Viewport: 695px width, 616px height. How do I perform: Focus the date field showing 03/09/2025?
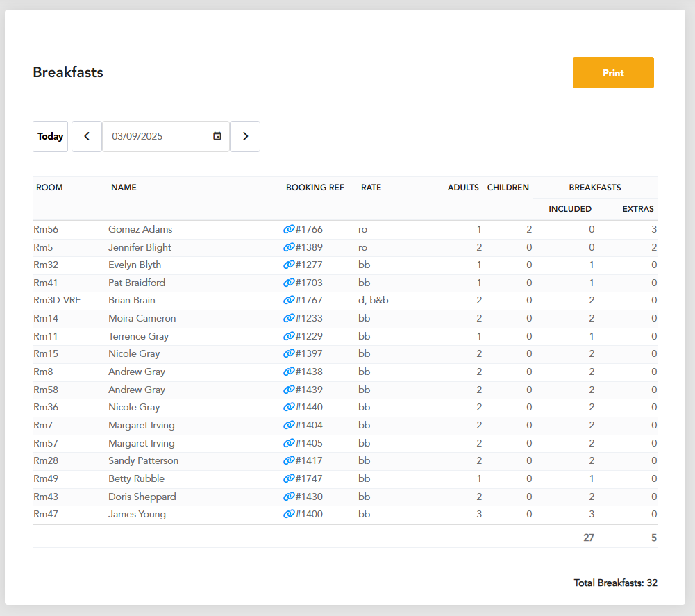166,136
